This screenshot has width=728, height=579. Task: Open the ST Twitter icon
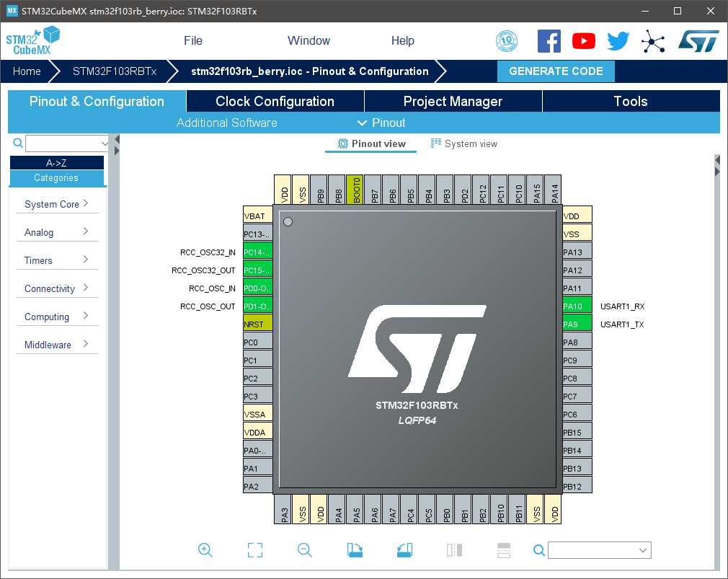(x=618, y=41)
